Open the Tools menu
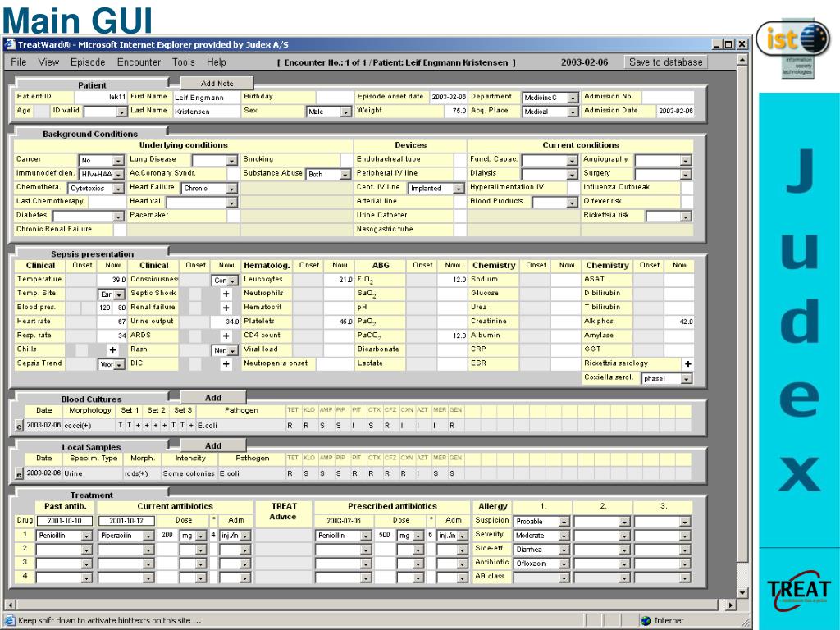Screen dimensions: 840x630 tap(183, 62)
